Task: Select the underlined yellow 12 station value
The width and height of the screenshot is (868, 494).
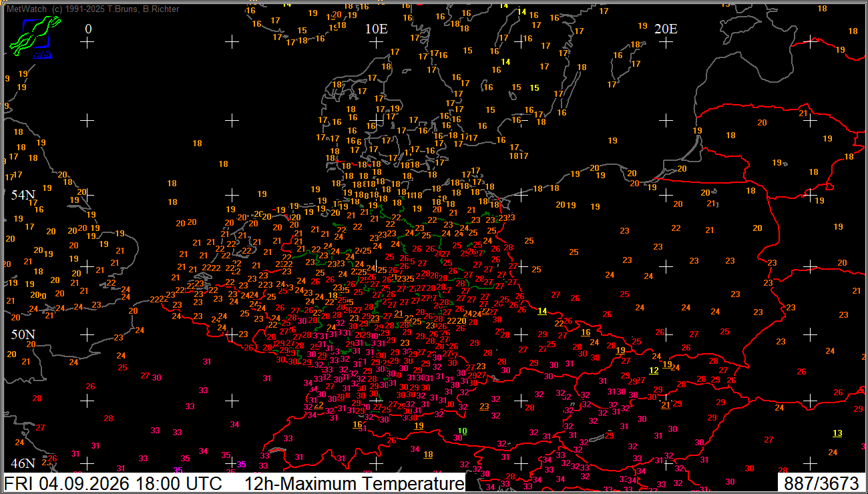Action: pyautogui.click(x=654, y=370)
